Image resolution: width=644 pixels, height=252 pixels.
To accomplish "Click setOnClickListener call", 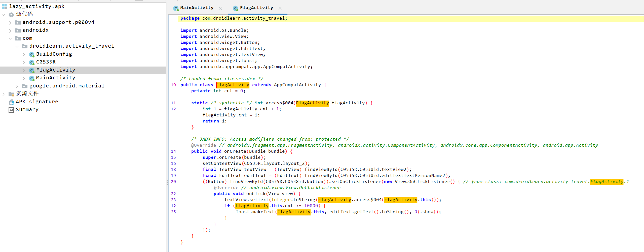I will click(x=356, y=182).
